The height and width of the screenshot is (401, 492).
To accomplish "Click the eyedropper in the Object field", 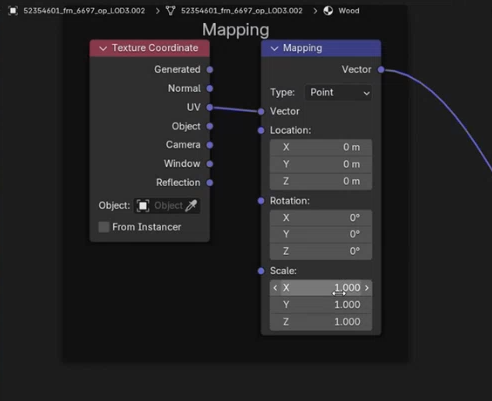I will [x=191, y=205].
